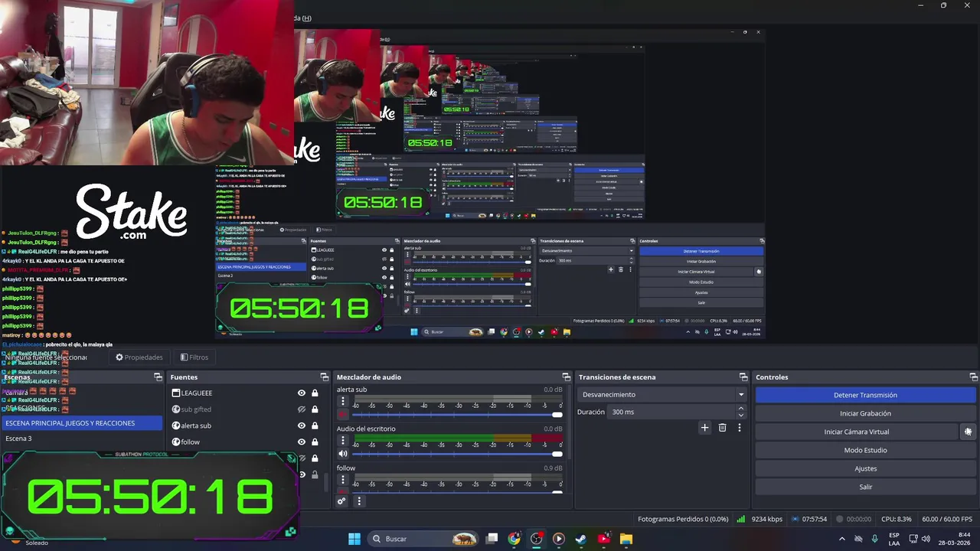
Task: Click Iniciar Cámara Virtual button
Action: (x=856, y=432)
